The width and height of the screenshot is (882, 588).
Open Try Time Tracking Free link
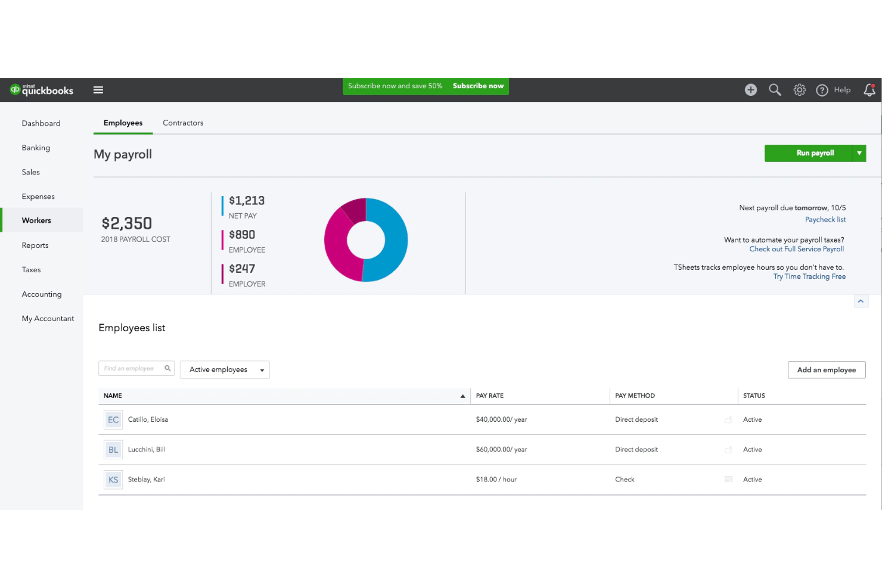tap(809, 276)
